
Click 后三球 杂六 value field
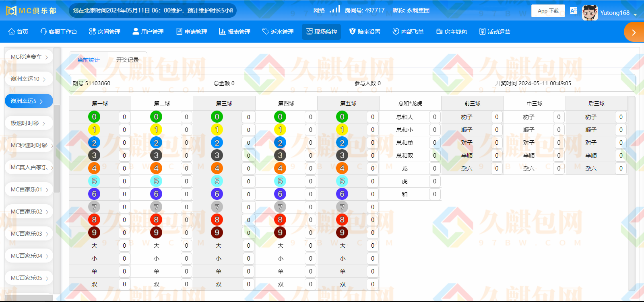click(x=621, y=168)
